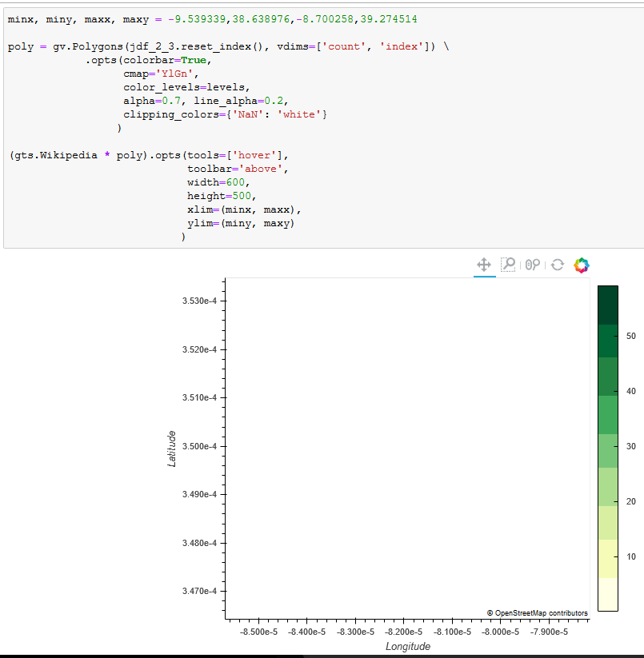Viewport: 644px width, 658px height.
Task: Follow the OpenStreetMap contributors attribution link
Action: 538,612
